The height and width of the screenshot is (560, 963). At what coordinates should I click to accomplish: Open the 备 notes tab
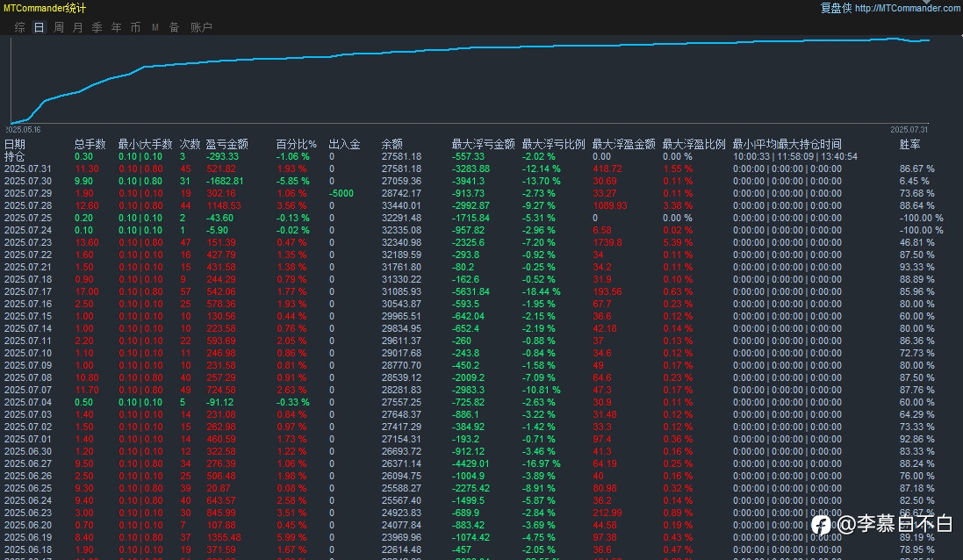click(175, 27)
